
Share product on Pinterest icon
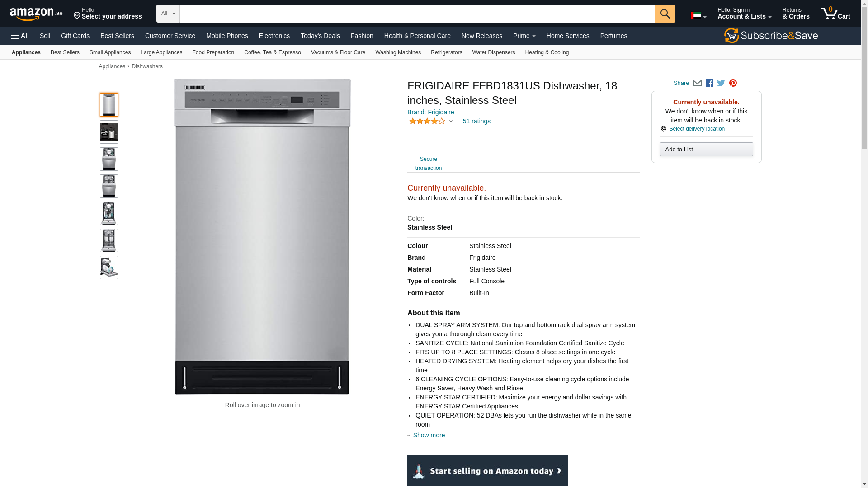[x=733, y=83]
